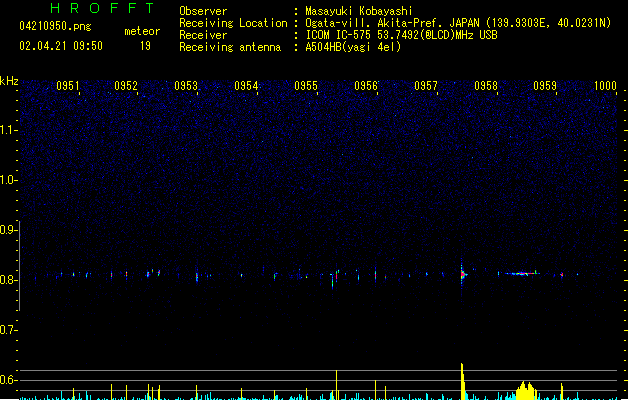Click the 0956 time marker
Image resolution: width=629 pixels, height=400 pixels.
click(366, 86)
